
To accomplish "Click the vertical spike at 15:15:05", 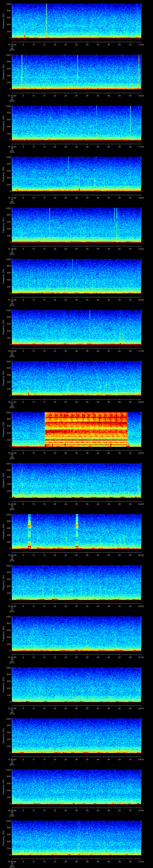I will pyautogui.click(x=22, y=69).
